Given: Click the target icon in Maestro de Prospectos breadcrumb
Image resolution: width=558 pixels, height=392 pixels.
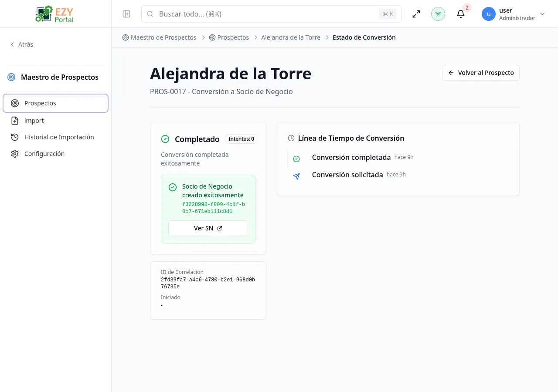Looking at the screenshot, I should (126, 37).
